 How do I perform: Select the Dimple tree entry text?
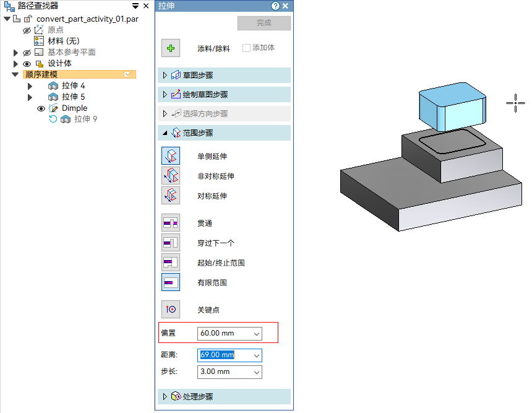(x=75, y=108)
